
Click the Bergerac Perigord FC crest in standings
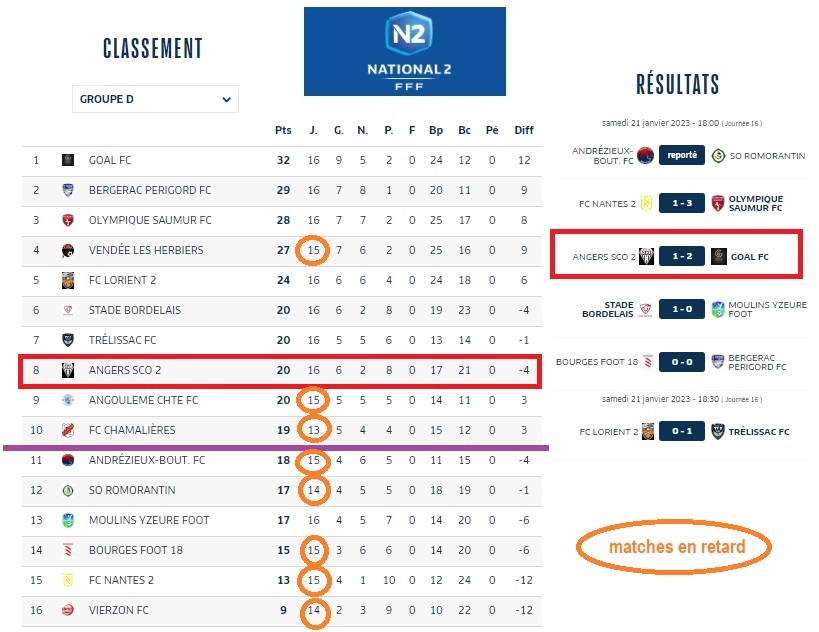pos(68,190)
